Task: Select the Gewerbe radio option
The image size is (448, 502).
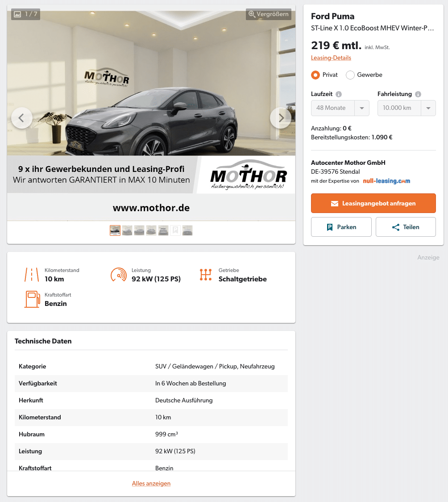Action: [350, 75]
